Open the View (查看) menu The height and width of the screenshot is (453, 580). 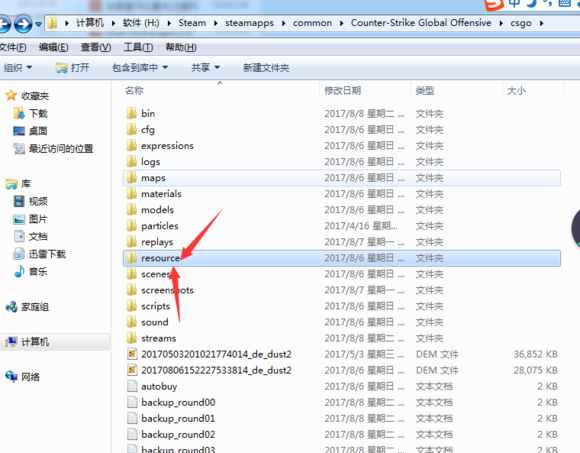point(96,47)
